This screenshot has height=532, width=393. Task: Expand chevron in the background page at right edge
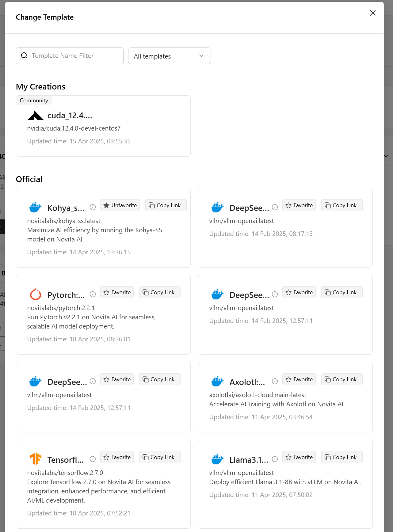pyautogui.click(x=386, y=156)
